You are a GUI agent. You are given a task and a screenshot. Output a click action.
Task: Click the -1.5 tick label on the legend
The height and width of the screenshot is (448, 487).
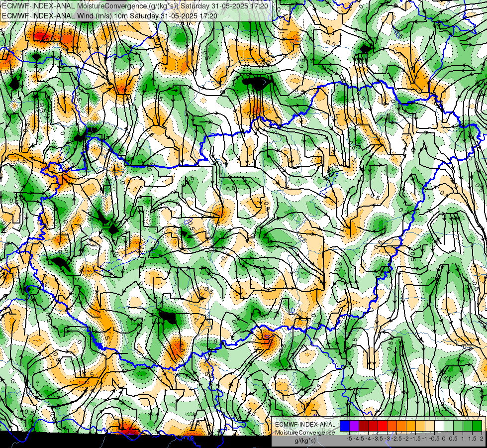click(x=415, y=439)
